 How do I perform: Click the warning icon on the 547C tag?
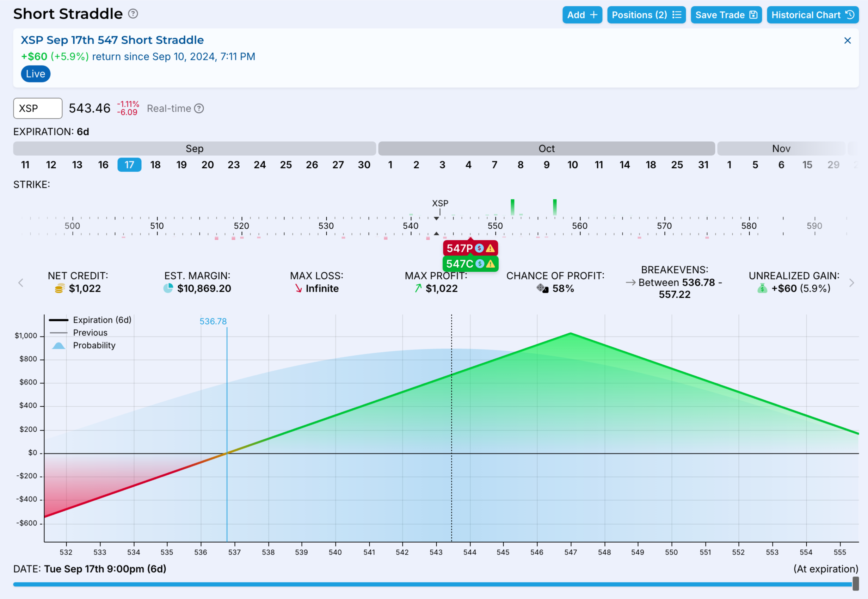pyautogui.click(x=490, y=264)
